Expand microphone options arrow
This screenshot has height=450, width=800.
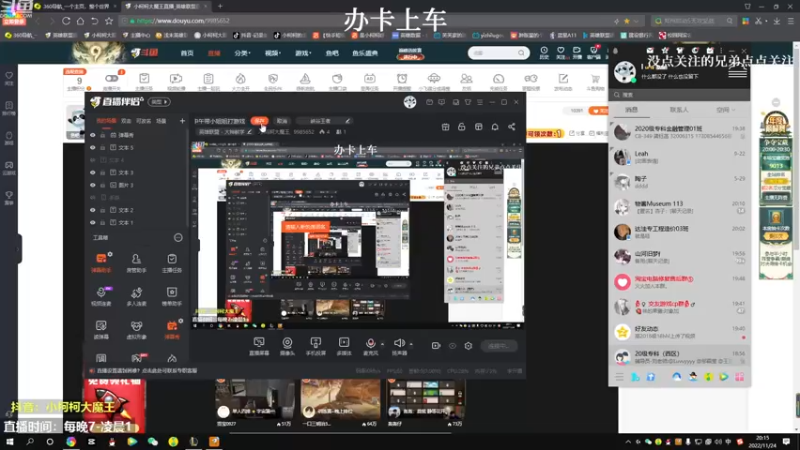(x=382, y=344)
